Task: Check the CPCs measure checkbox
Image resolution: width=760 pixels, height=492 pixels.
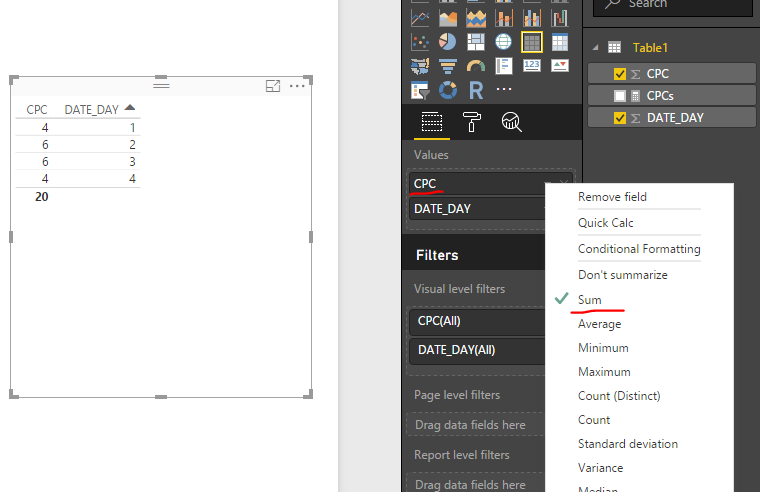Action: (619, 96)
